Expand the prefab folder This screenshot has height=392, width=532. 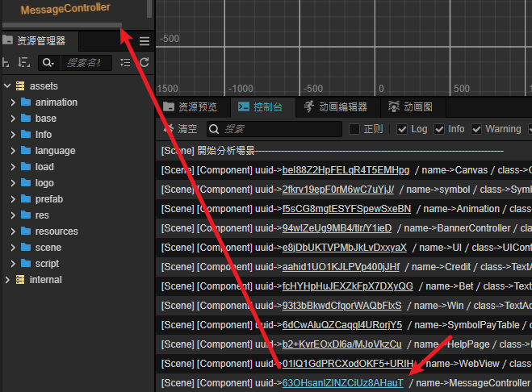tap(13, 199)
